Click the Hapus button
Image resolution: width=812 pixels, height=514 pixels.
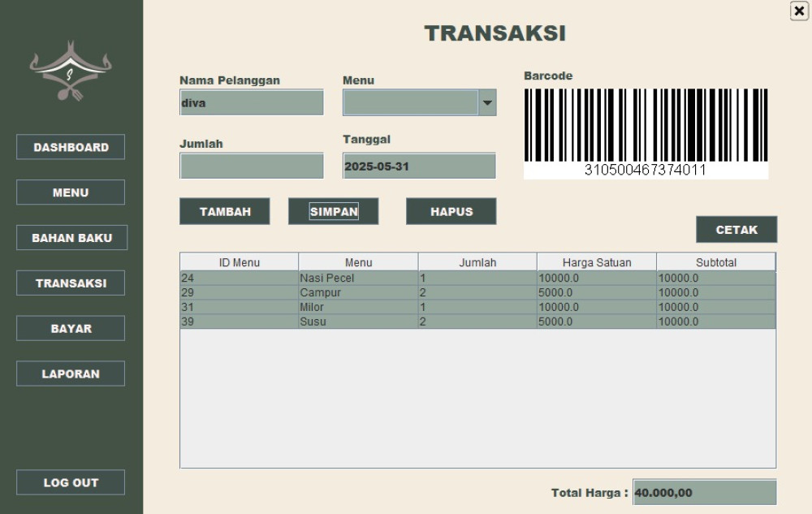[x=451, y=211]
